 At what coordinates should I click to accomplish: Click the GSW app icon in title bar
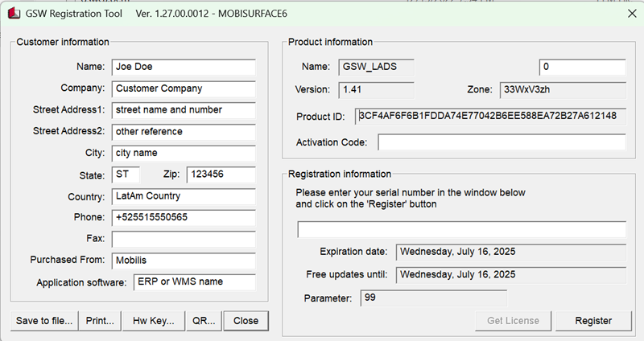(x=12, y=14)
